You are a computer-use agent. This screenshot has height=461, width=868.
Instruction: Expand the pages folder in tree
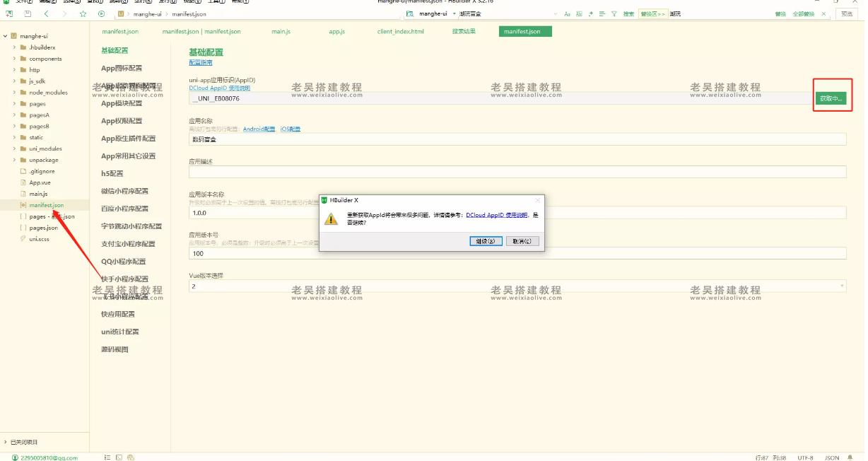14,104
